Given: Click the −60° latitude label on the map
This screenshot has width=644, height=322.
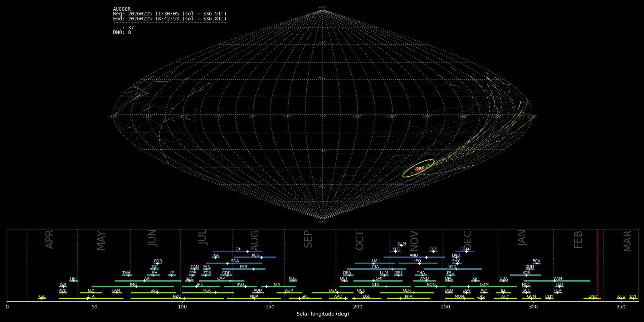Looking at the screenshot, I should (323, 186).
